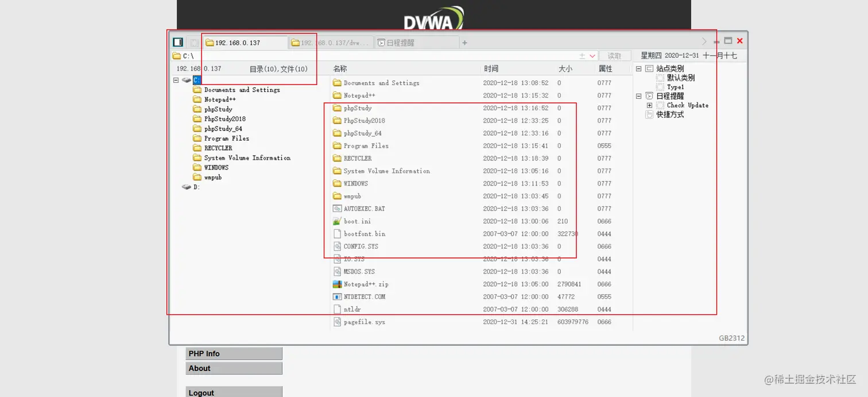Click the MSDOS.SYS file icon

tap(338, 271)
